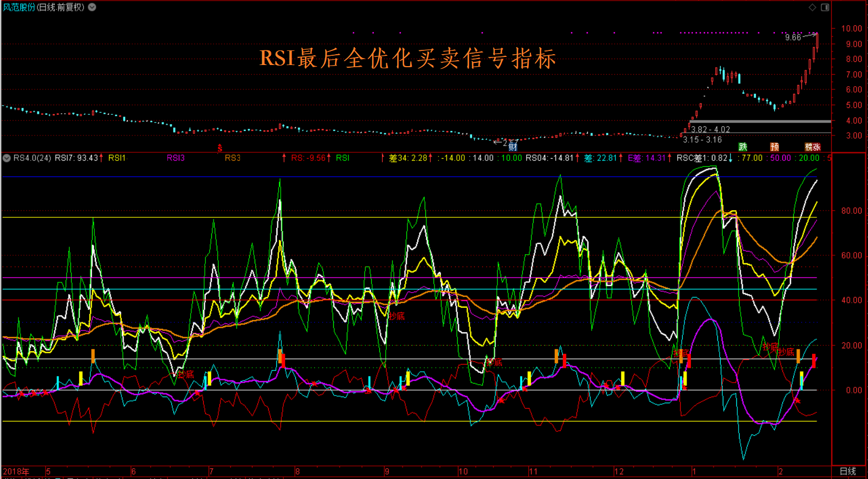
Task: Click the red S signal marker
Action: (220, 148)
